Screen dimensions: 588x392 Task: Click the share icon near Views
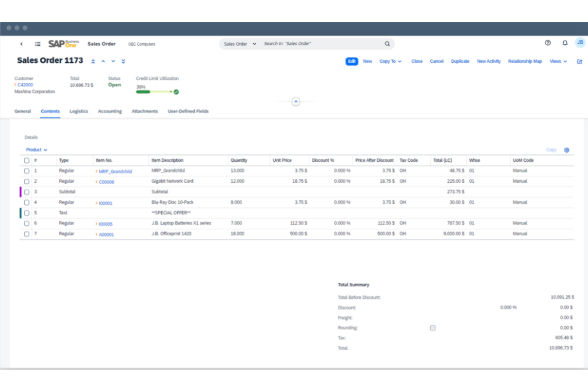pos(579,61)
